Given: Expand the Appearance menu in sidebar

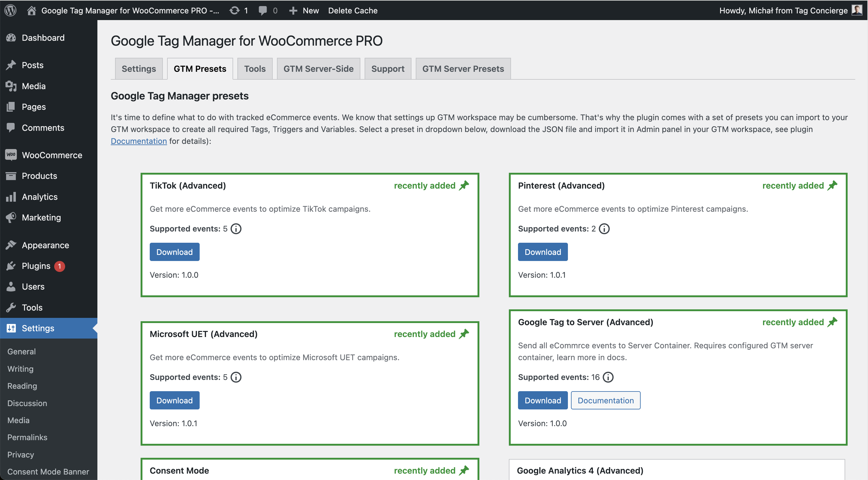Looking at the screenshot, I should point(45,245).
